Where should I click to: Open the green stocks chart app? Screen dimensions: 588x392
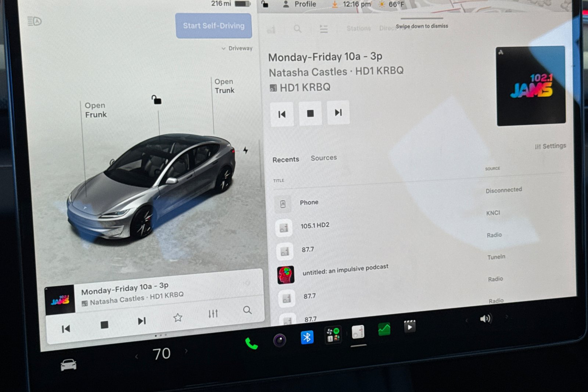(384, 329)
